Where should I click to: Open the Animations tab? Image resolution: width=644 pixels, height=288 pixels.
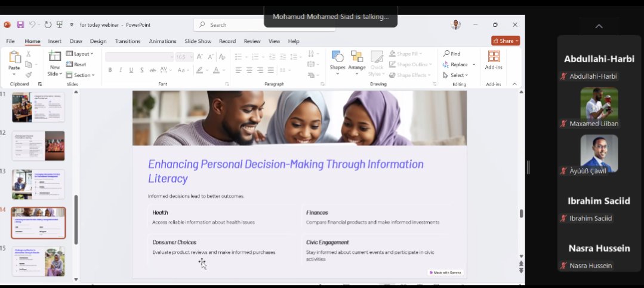(x=163, y=41)
